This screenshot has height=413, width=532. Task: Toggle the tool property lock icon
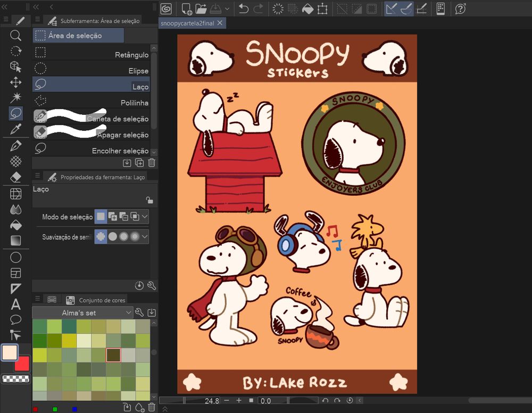coord(149,200)
